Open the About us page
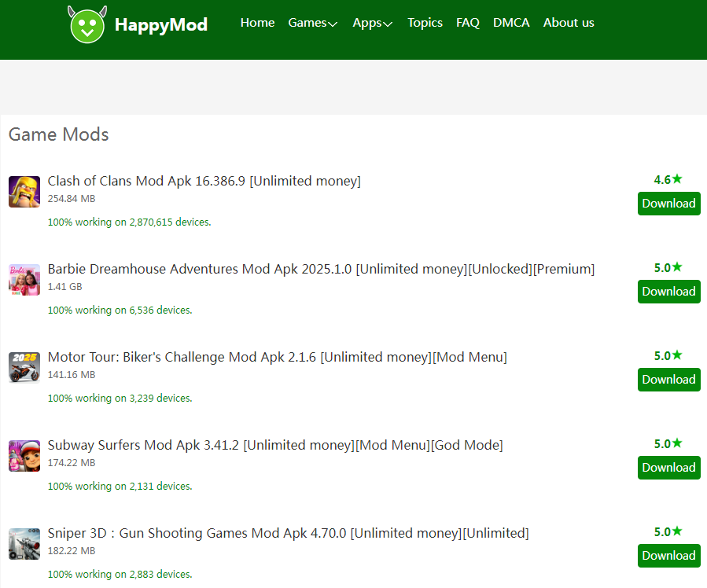Viewport: 707px width, 588px height. (x=569, y=23)
